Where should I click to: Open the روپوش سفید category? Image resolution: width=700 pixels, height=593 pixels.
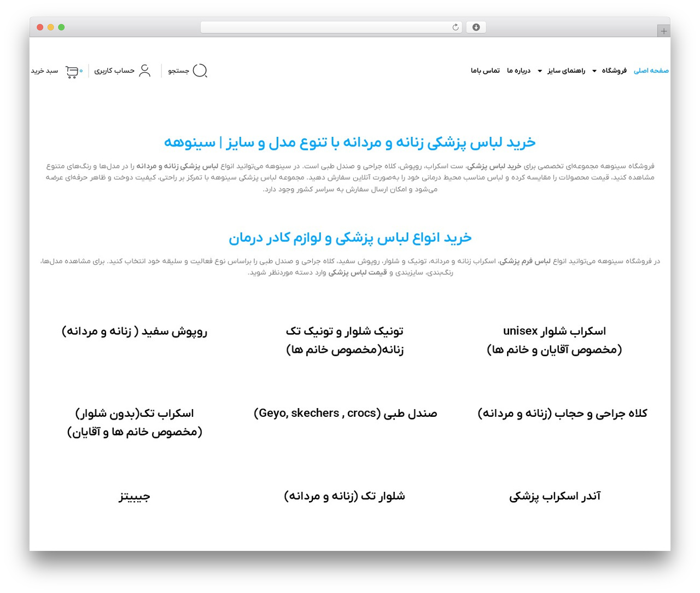pyautogui.click(x=135, y=331)
